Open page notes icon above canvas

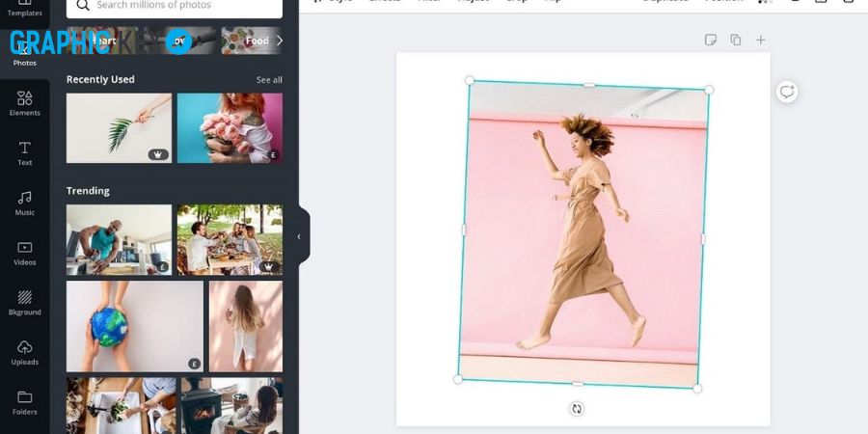(711, 40)
